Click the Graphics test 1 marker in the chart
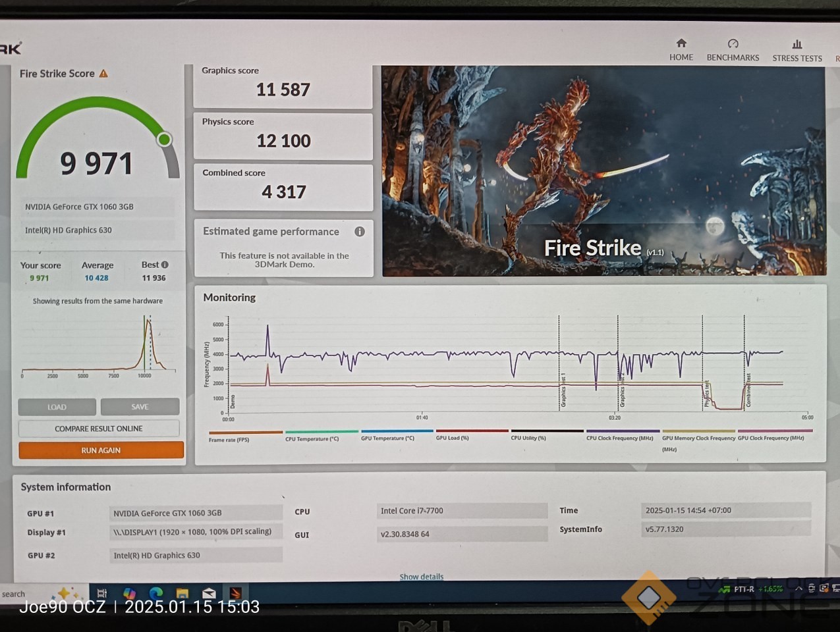 click(563, 390)
